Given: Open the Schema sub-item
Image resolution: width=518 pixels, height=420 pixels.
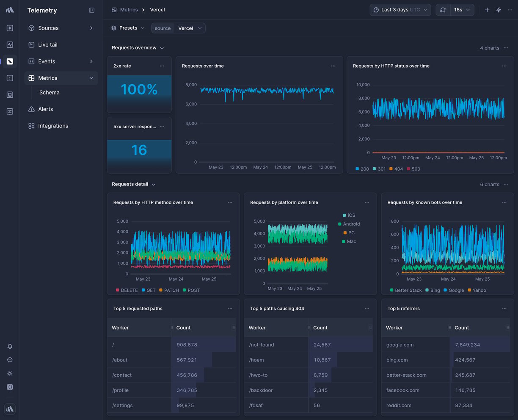Looking at the screenshot, I should click(x=50, y=92).
